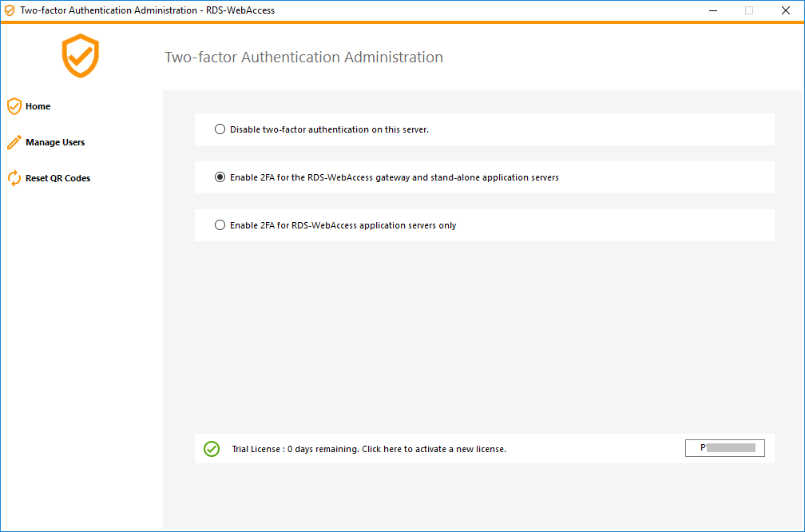Select Enable 2FA for application servers only
This screenshot has width=805, height=532.
coord(220,225)
